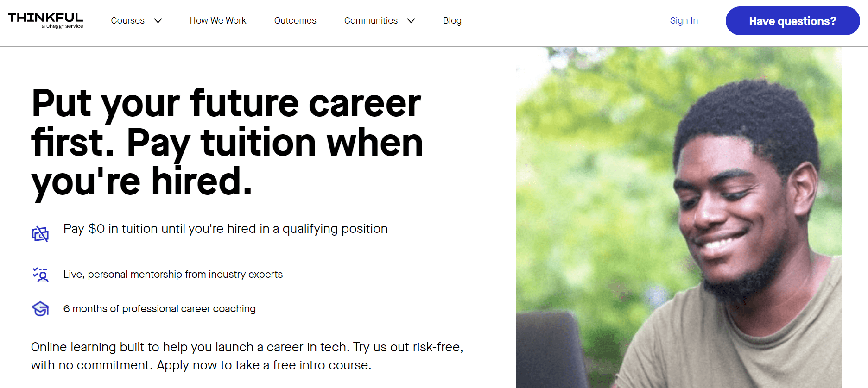This screenshot has width=868, height=388.
Task: Go to How We Work page
Action: click(x=218, y=20)
